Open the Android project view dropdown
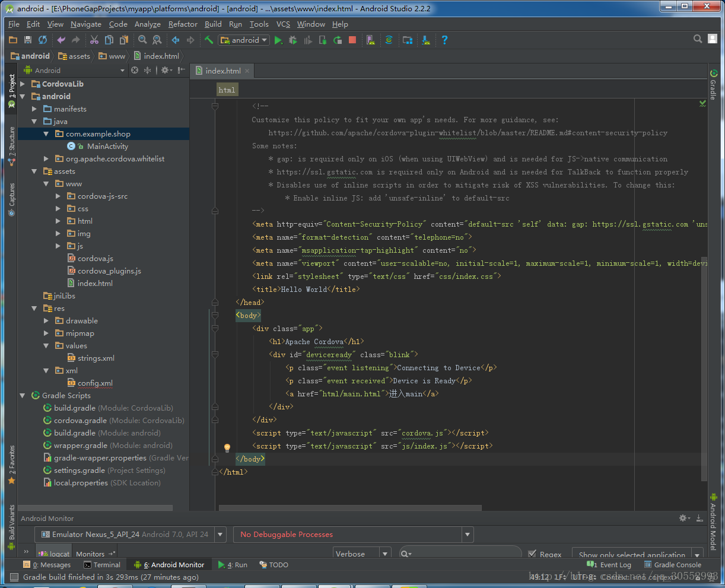 coord(75,70)
